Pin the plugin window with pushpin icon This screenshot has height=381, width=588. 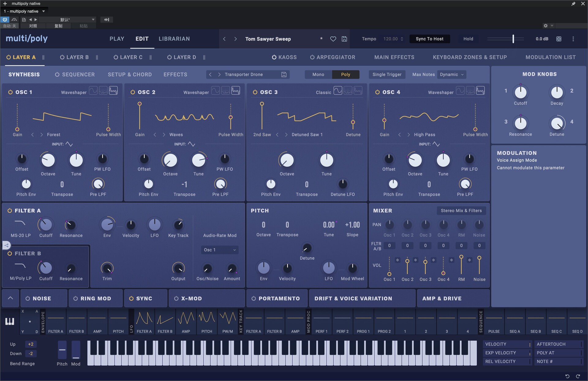(573, 4)
